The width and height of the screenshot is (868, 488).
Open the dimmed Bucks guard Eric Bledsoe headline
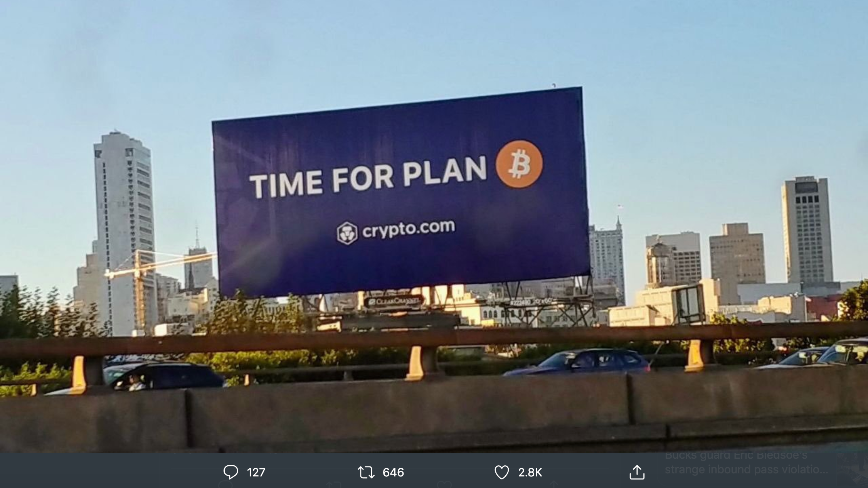pyautogui.click(x=746, y=463)
